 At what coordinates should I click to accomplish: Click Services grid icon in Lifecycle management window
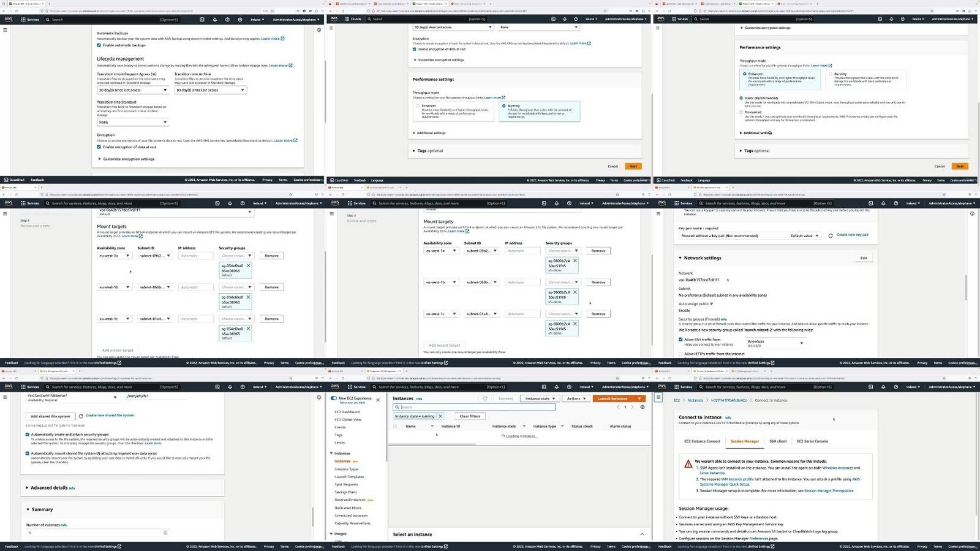tap(23, 20)
